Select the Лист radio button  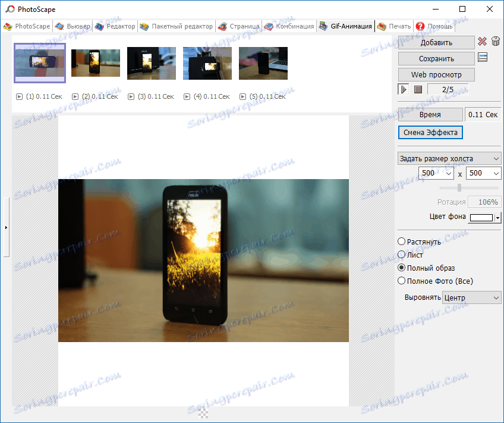coord(402,255)
